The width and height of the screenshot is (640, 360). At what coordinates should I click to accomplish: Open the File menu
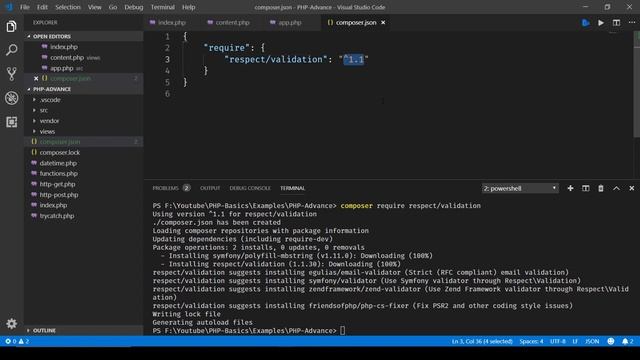(25, 7)
